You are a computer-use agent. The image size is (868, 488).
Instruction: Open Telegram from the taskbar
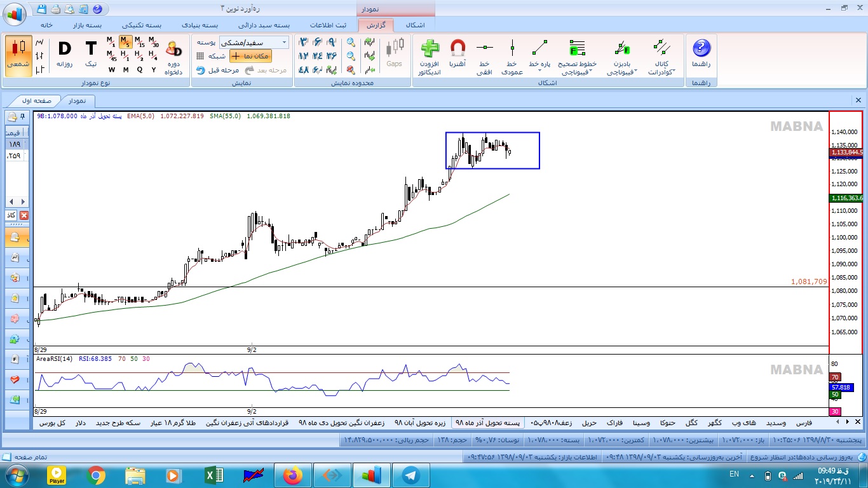pyautogui.click(x=410, y=475)
